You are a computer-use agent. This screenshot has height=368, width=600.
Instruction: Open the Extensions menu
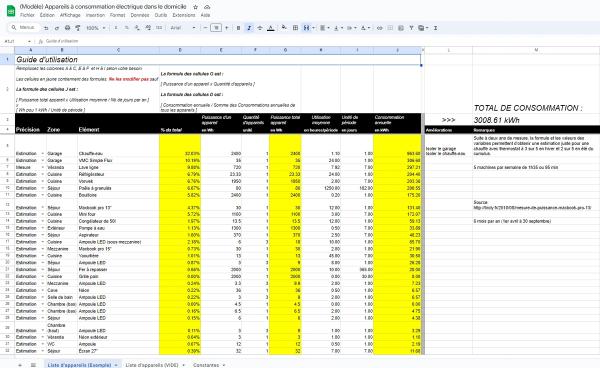(184, 15)
